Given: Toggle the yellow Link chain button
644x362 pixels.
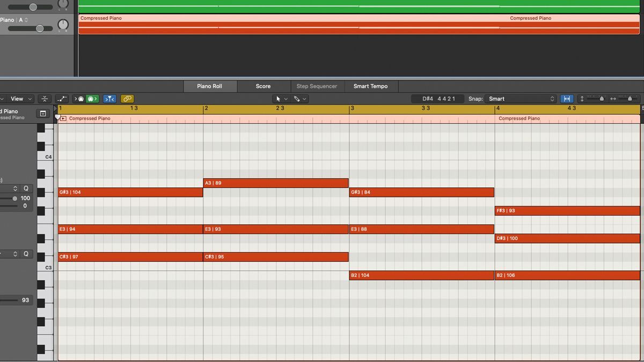Looking at the screenshot, I should click(x=127, y=99).
